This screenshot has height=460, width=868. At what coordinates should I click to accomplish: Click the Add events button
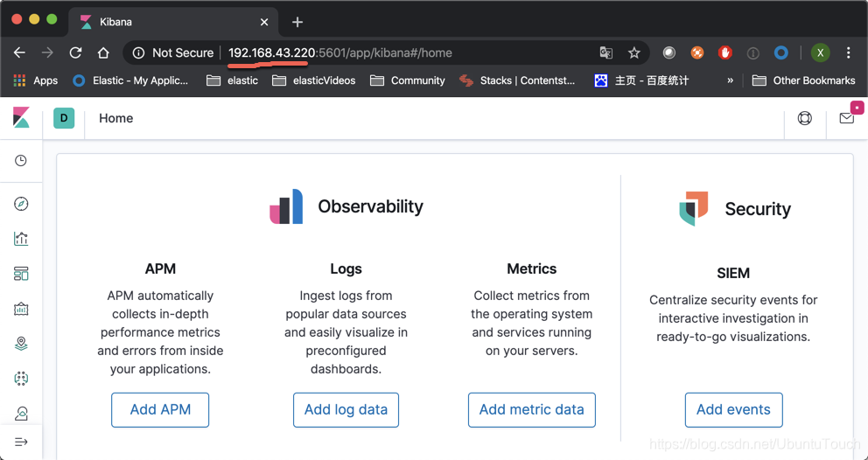733,409
